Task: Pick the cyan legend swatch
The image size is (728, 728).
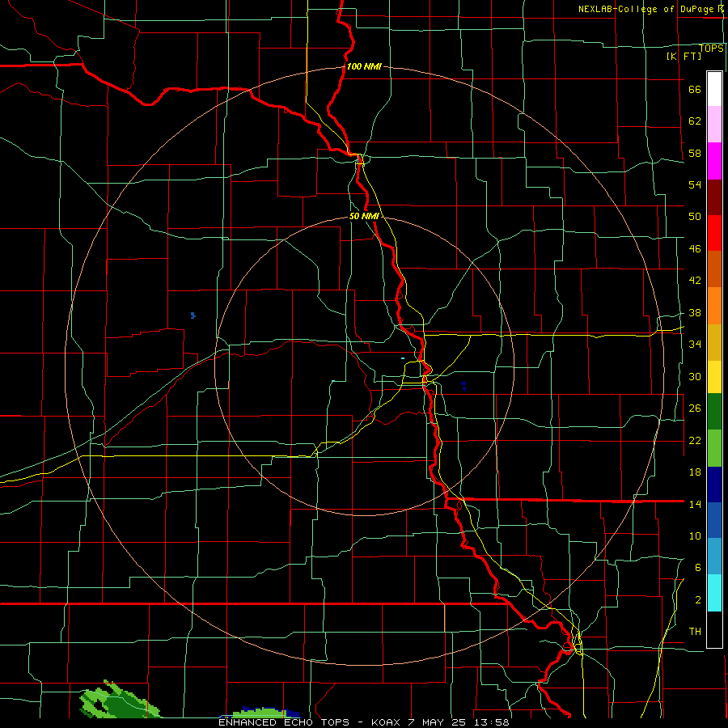Action: tap(714, 593)
